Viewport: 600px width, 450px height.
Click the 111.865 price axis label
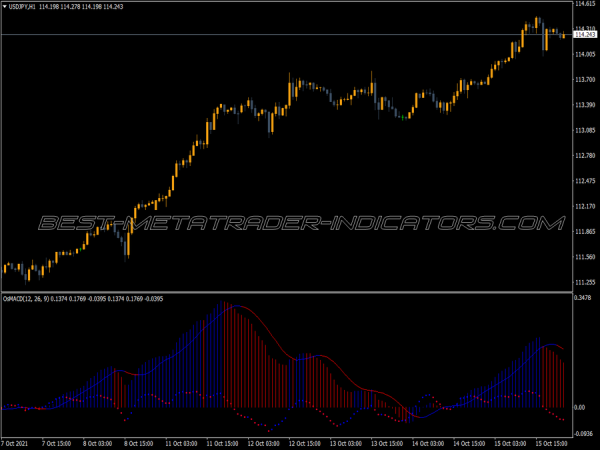coord(585,232)
